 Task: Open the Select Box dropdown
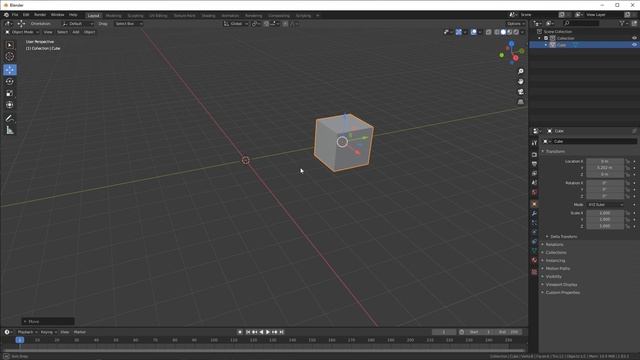click(128, 24)
